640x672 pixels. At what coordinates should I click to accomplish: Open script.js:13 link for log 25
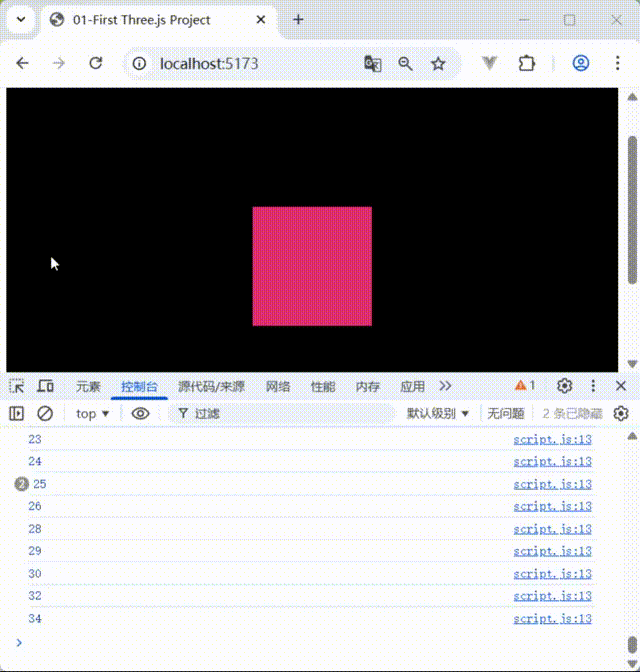553,484
